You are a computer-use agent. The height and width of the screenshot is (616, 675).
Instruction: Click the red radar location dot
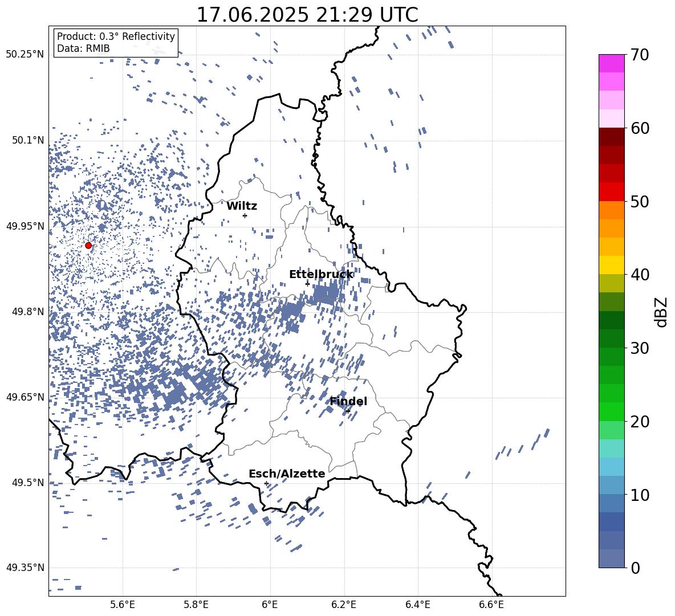pyautogui.click(x=88, y=246)
